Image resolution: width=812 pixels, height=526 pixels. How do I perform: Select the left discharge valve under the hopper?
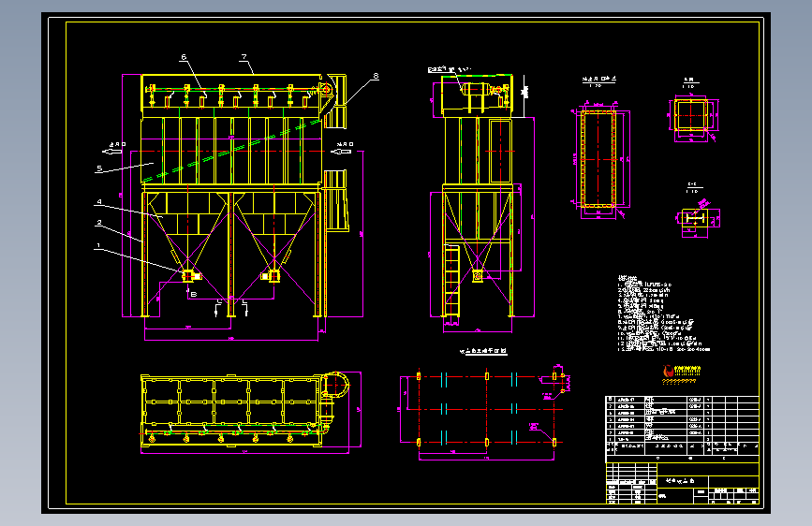click(190, 275)
